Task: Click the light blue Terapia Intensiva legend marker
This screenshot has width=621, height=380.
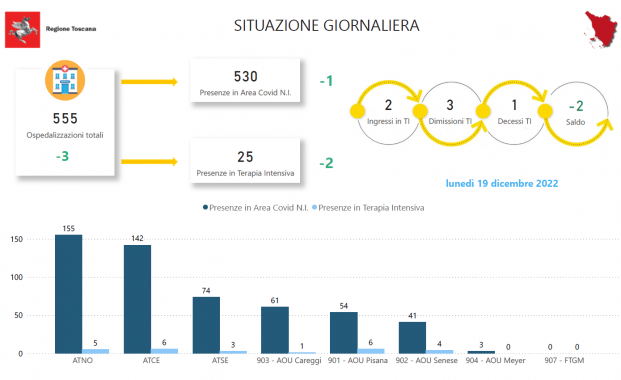Action: click(x=314, y=207)
